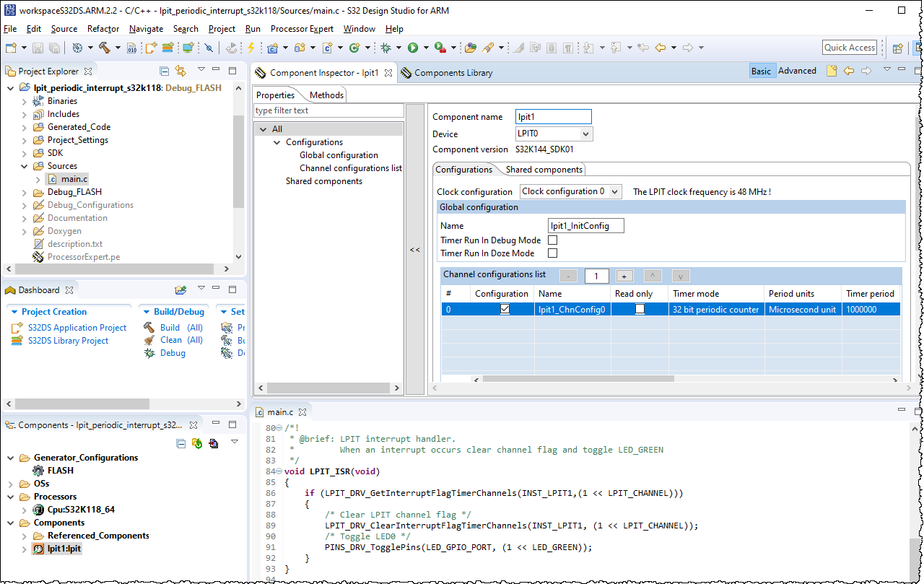924x584 pixels.
Task: Click the green bug Debug toolbar icon
Action: tap(385, 48)
